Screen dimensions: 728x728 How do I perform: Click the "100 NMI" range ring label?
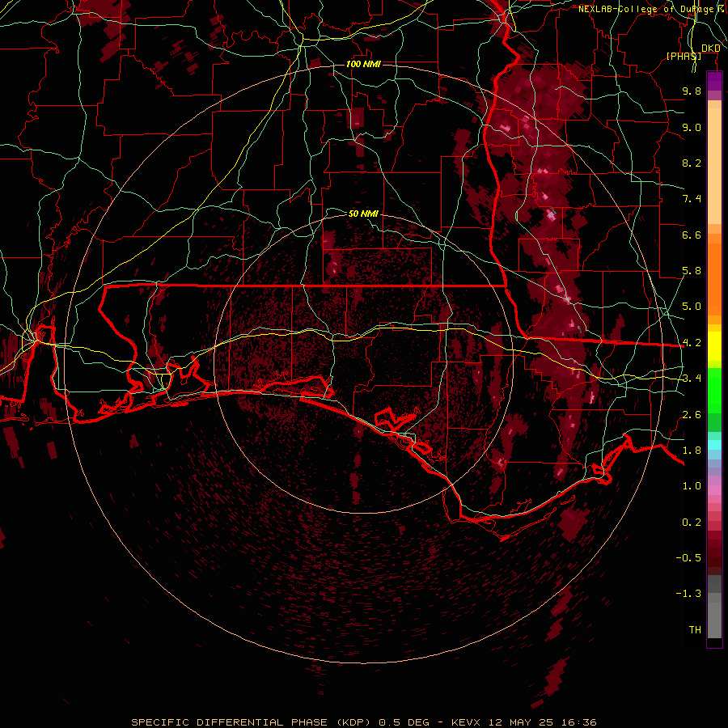pos(363,64)
